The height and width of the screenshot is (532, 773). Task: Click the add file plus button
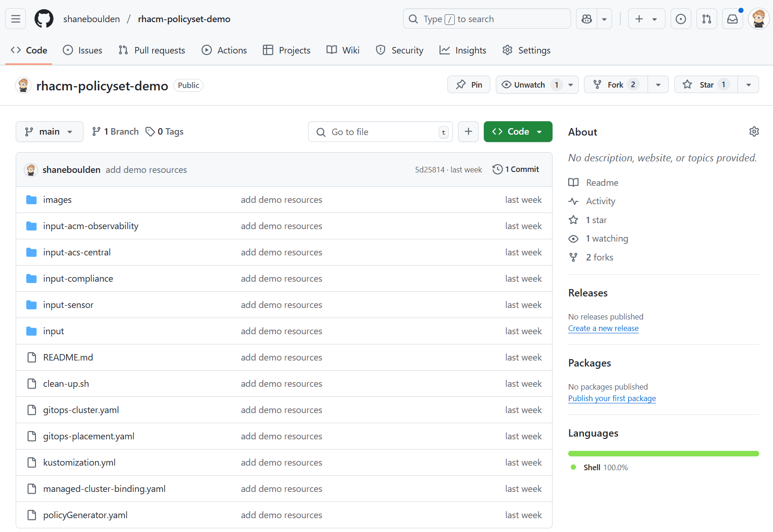click(x=468, y=132)
